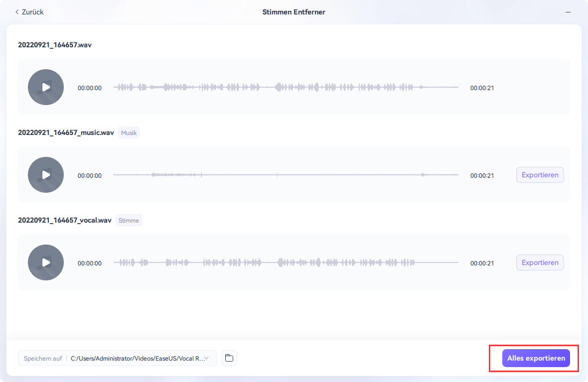This screenshot has height=382, width=588.
Task: Play the original 20220921_164657.wav audio
Action: (x=46, y=87)
